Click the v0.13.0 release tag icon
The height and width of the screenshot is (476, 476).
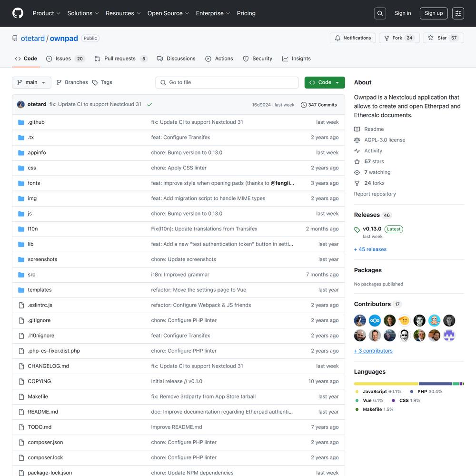[357, 229]
